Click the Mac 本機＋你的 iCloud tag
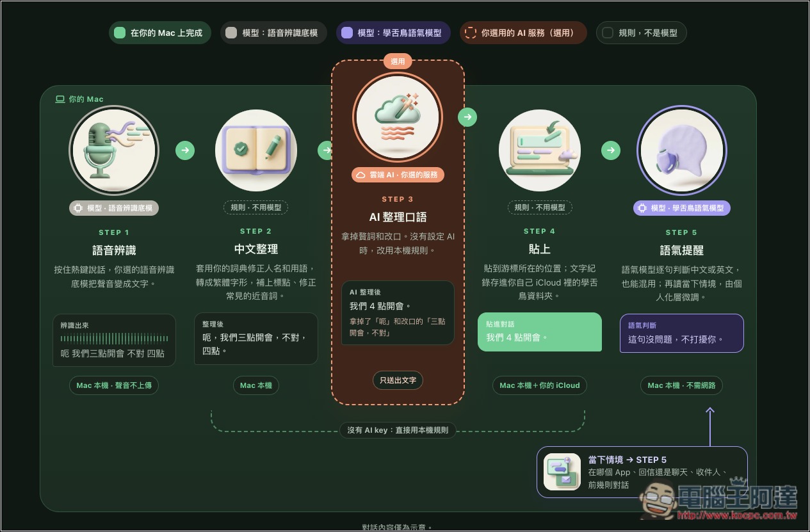This screenshot has height=532, width=810. pyautogui.click(x=540, y=385)
